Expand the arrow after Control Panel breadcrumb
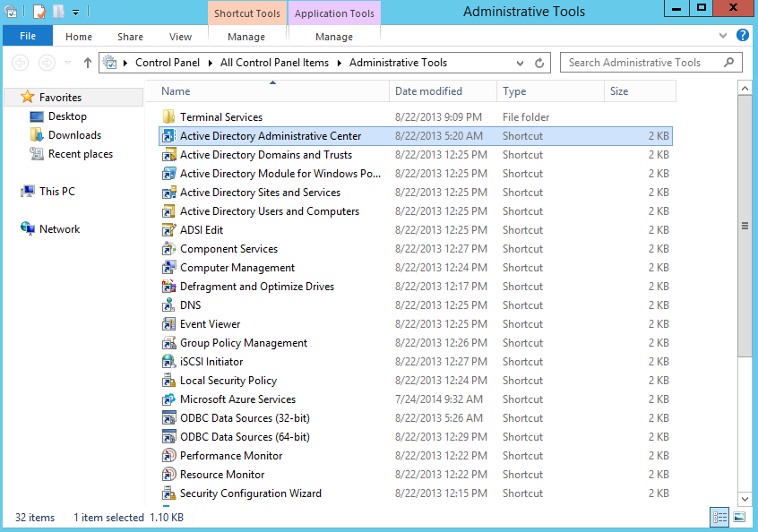Viewport: 758px width, 532px height. [x=211, y=63]
